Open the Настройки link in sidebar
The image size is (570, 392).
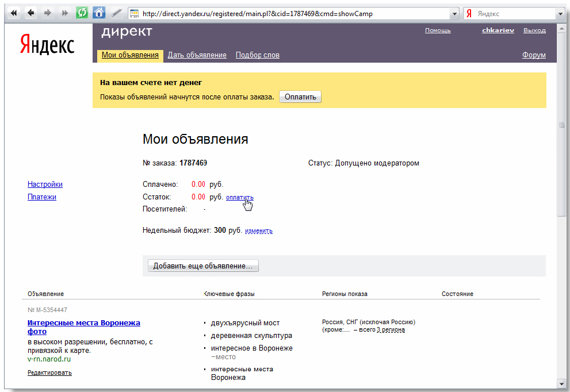45,185
